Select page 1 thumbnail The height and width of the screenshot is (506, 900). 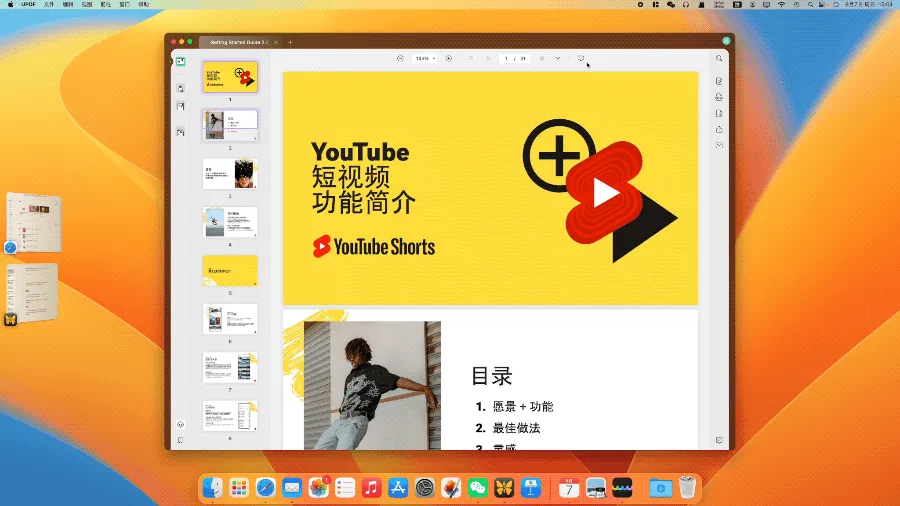pyautogui.click(x=230, y=77)
